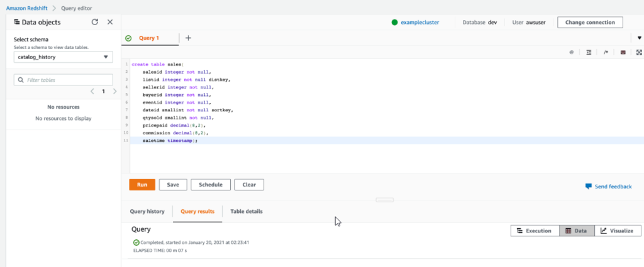Click the 'buyerid integer not null' line
Screen dimensions: 644x267
coord(177,95)
